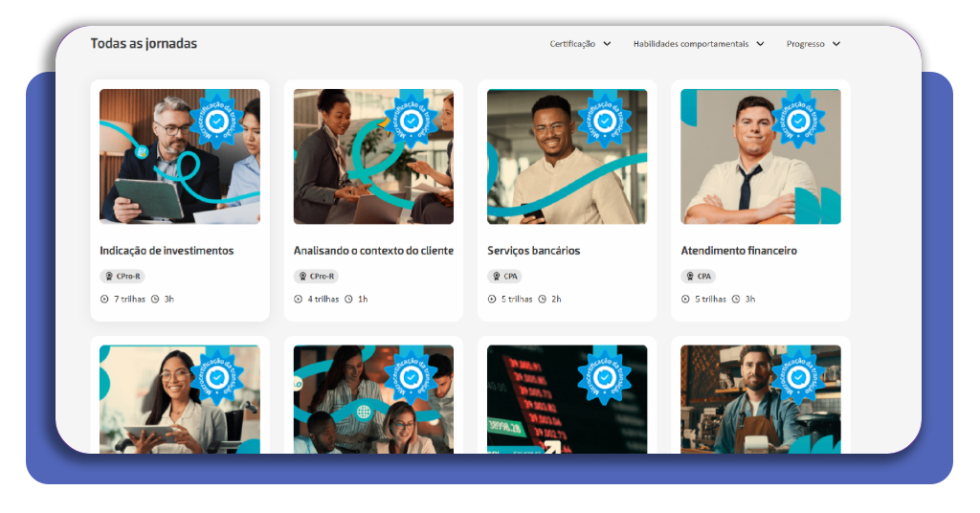Click the microcertification badge on Indicação de investimentos
The image size is (980, 513).
(217, 122)
